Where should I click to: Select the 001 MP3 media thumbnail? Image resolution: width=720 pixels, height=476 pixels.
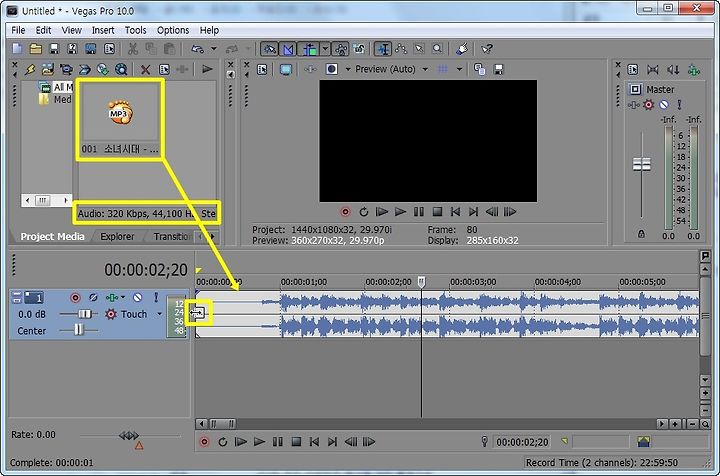(x=120, y=119)
